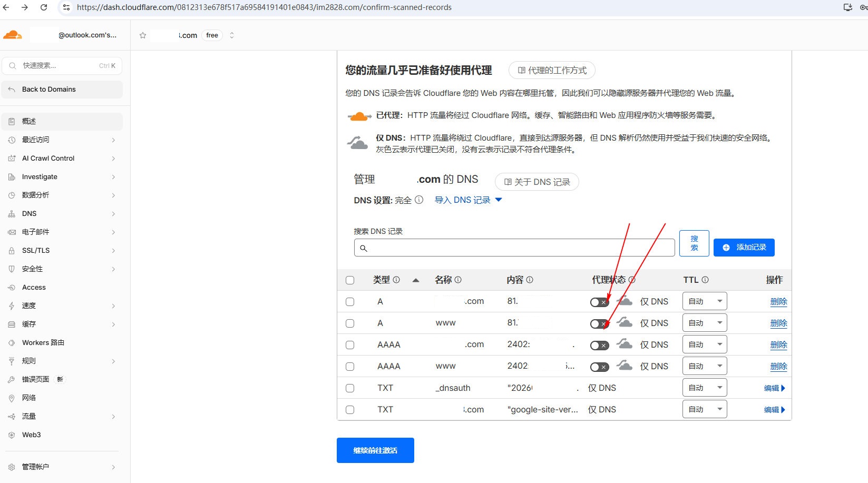Open TTL dropdown for the A www record
Screen dimensions: 868x483
[x=705, y=323]
